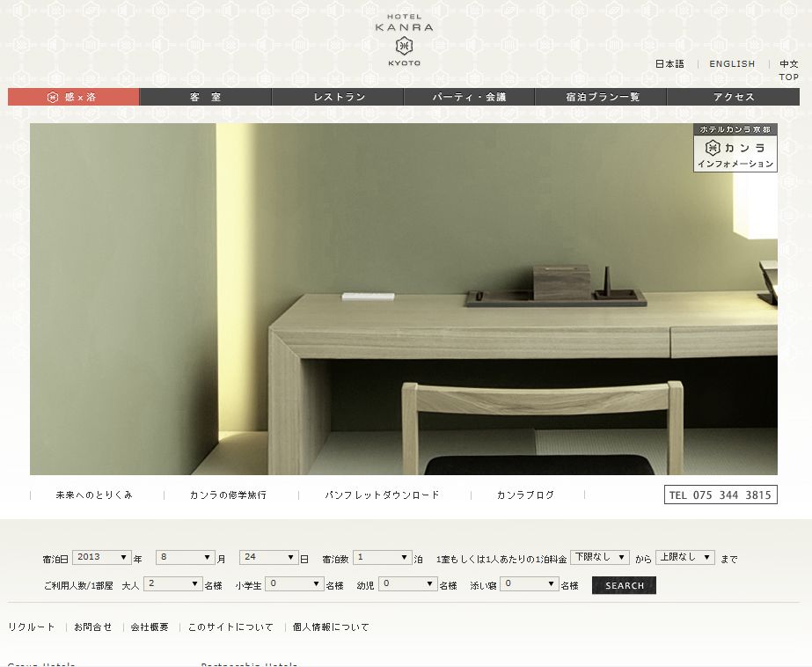Open the パーティ・会議 menu tab
Image resolution: width=812 pixels, height=667 pixels.
469,97
